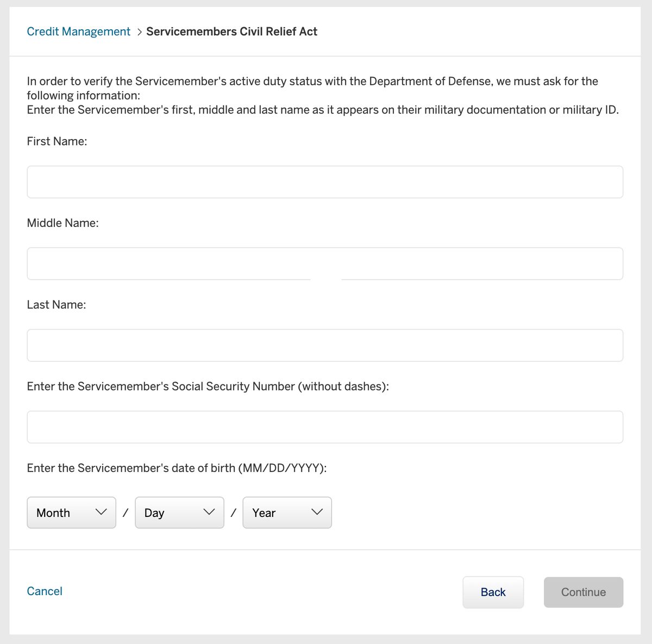Open the Month dropdown
This screenshot has width=652, height=644.
tap(71, 512)
